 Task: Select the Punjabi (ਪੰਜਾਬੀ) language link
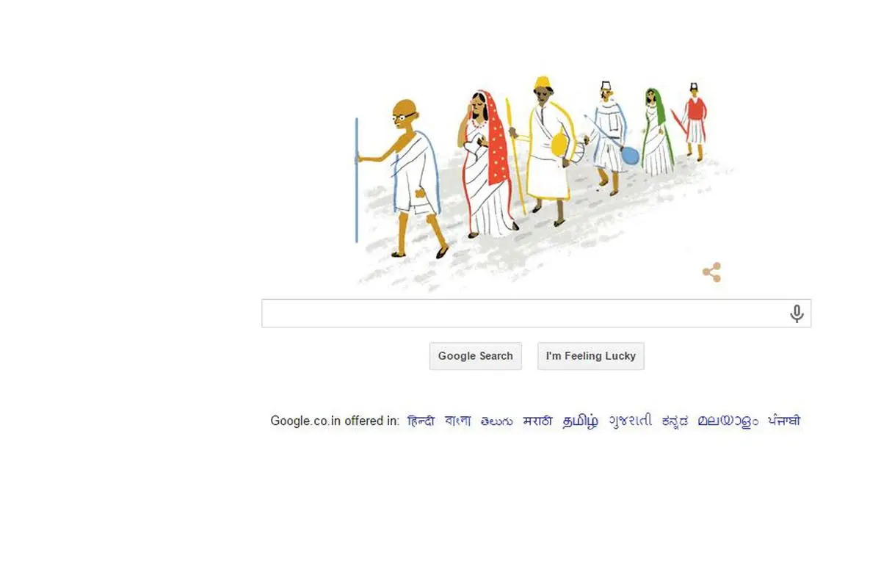(784, 421)
